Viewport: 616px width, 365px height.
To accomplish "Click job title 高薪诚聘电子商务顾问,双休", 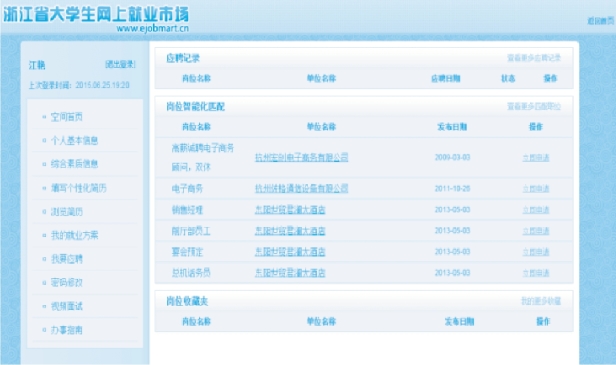I will coord(203,158).
